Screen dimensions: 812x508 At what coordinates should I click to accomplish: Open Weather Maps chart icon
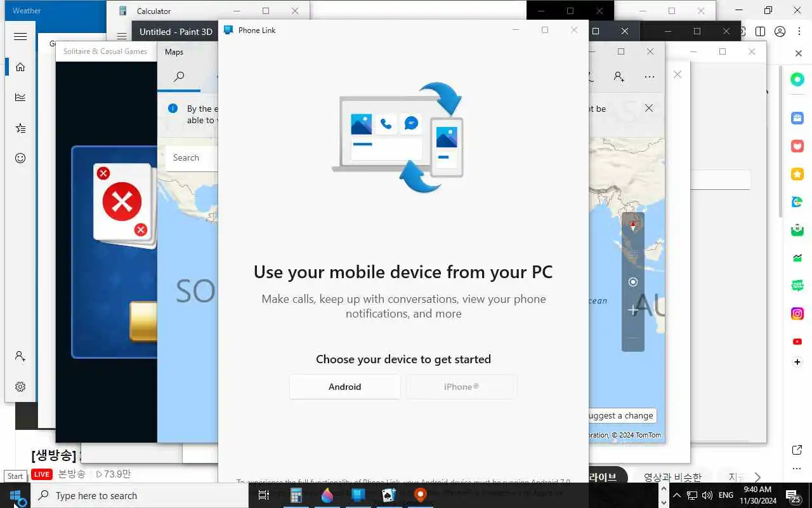click(x=20, y=97)
